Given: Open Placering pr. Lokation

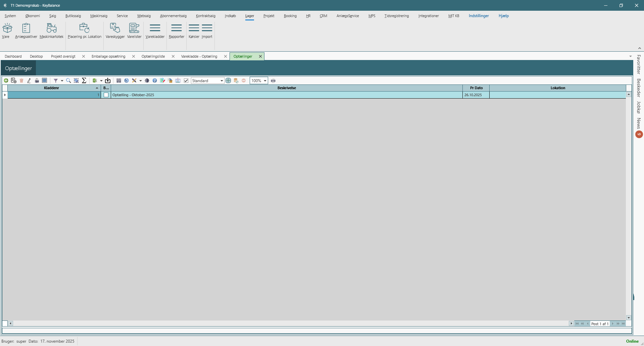Looking at the screenshot, I should 85,31.
